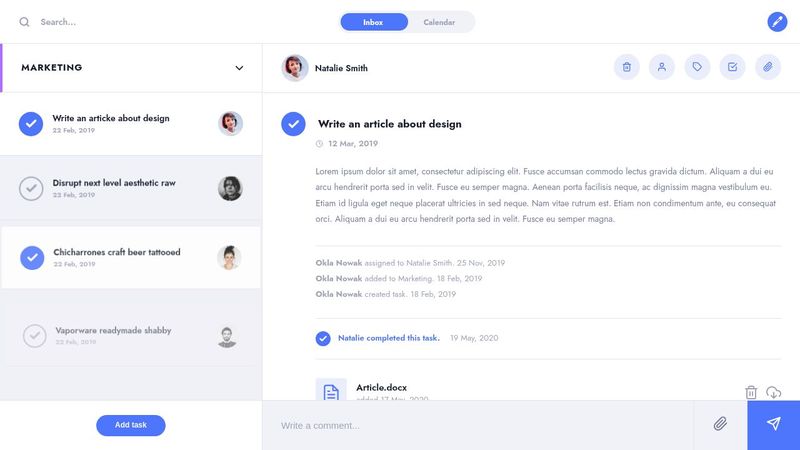800x450 pixels.
Task: Download Article.docx with cloud icon
Action: (773, 392)
